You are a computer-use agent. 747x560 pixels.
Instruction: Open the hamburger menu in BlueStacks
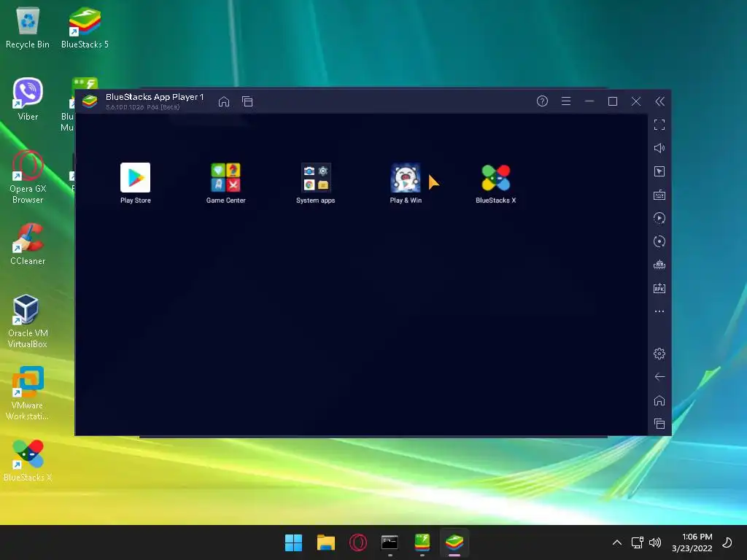[566, 101]
